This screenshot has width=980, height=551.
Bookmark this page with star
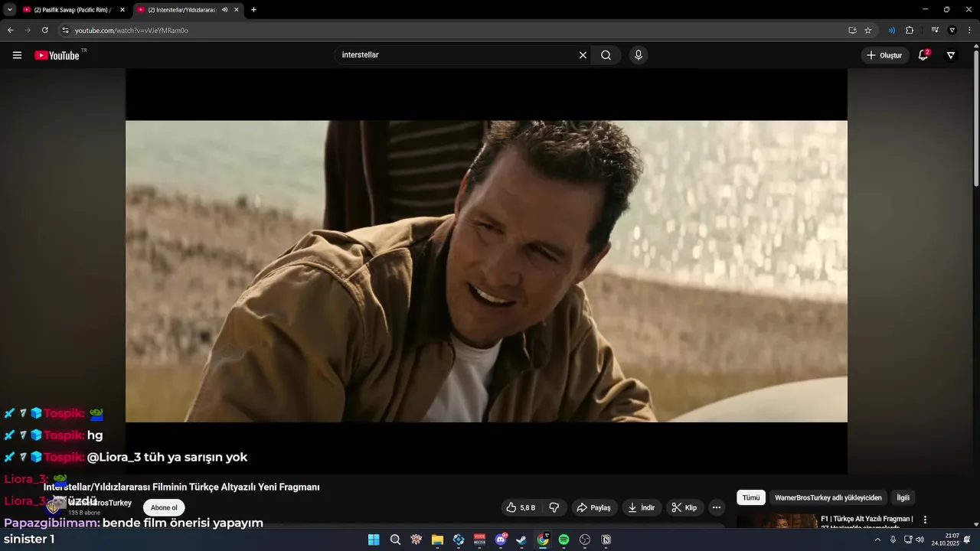[x=868, y=30]
